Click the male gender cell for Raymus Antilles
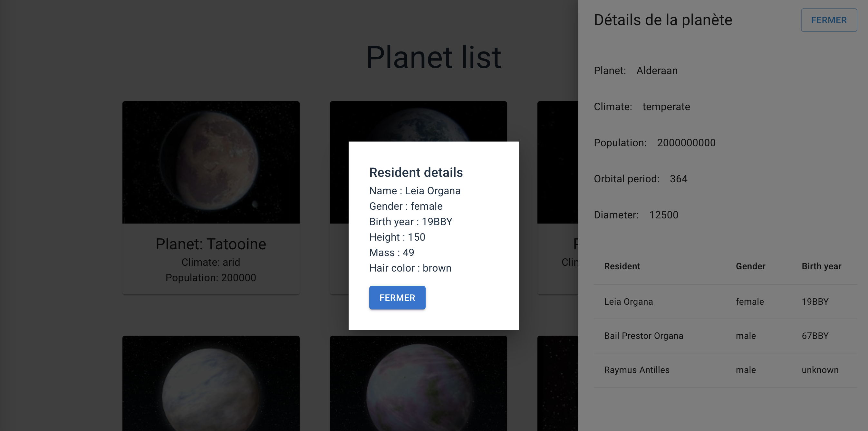The width and height of the screenshot is (868, 431). 745,370
